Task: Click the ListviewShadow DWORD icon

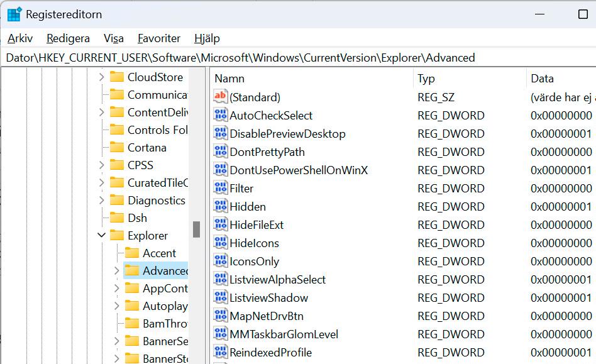Action: (x=221, y=297)
